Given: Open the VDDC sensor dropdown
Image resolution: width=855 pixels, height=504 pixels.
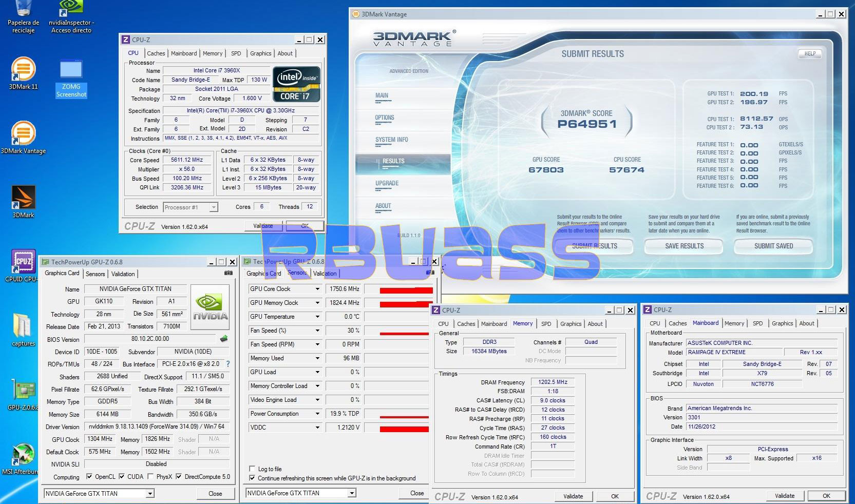Looking at the screenshot, I should click(x=317, y=427).
